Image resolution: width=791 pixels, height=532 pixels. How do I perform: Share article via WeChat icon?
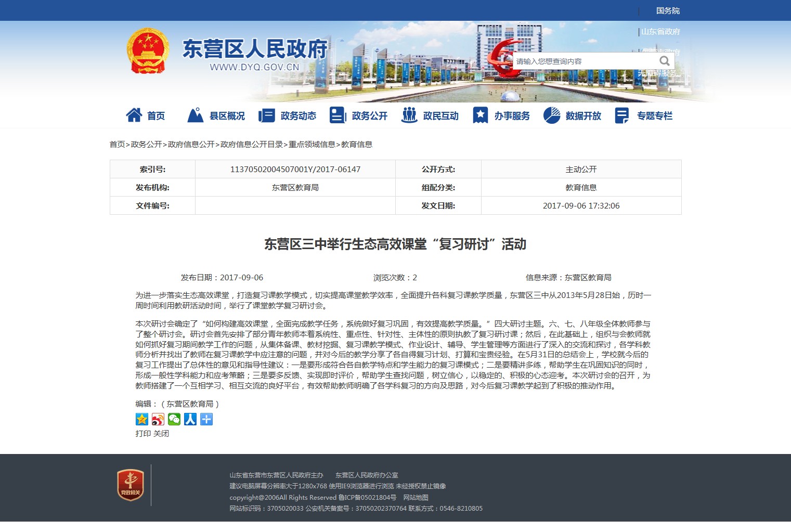(174, 419)
